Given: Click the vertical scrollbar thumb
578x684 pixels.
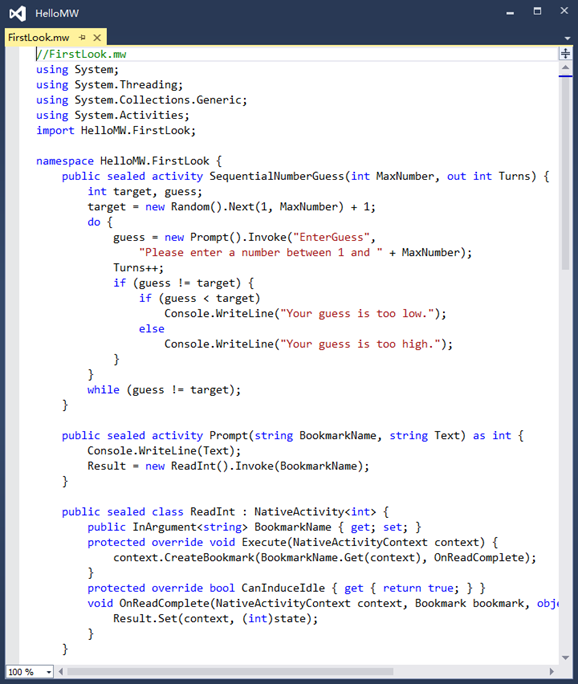Looking at the screenshot, I should (x=565, y=174).
